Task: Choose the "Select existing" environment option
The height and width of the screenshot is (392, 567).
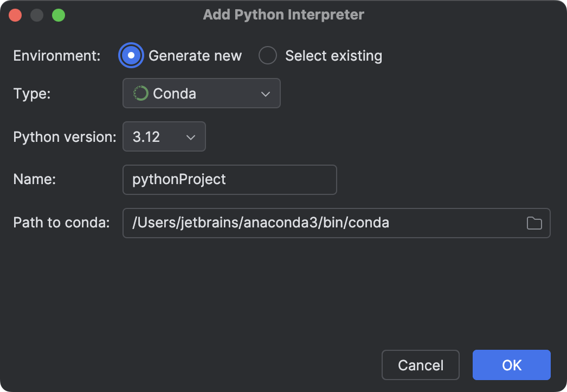Action: tap(268, 55)
